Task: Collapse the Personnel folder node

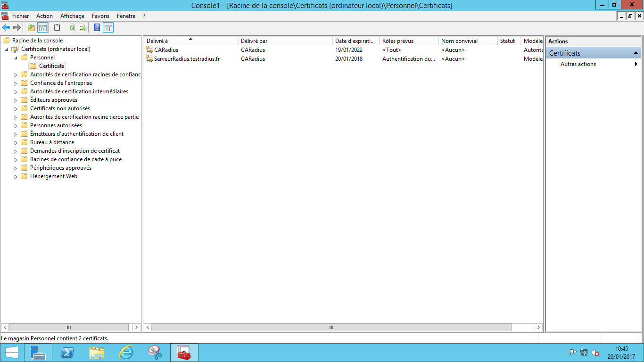Action: point(16,58)
